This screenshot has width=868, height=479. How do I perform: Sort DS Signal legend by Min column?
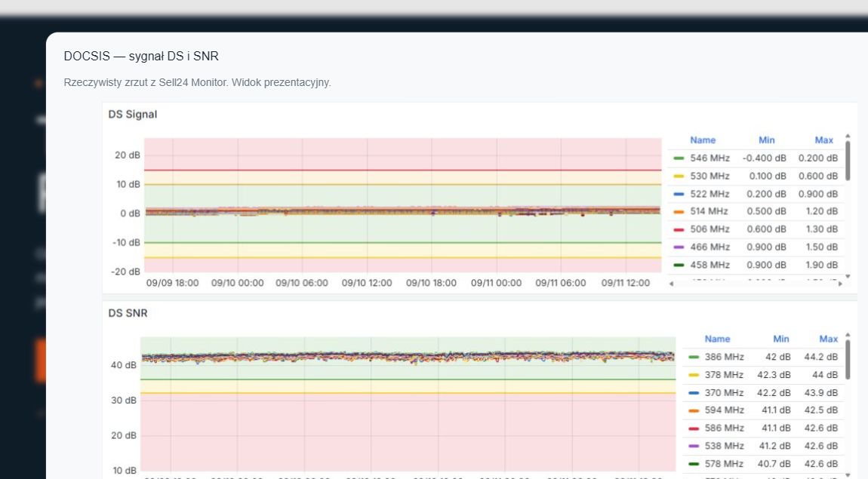click(766, 140)
